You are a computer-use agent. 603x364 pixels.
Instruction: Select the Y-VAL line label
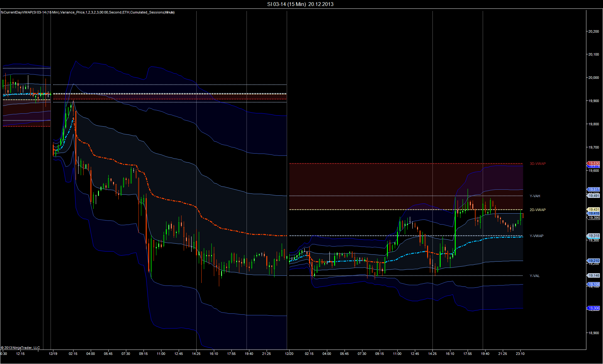[535, 276]
